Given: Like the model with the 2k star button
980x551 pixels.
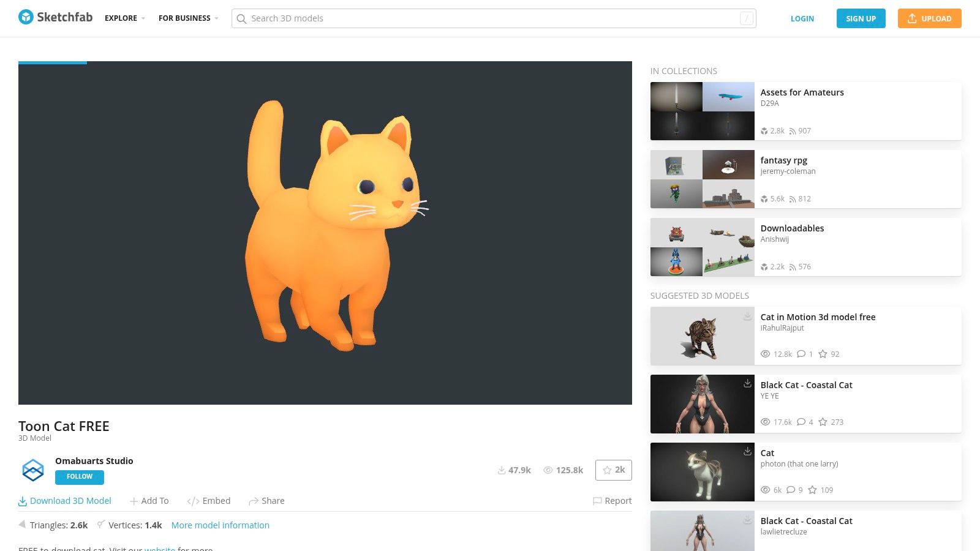Looking at the screenshot, I should 614,470.
